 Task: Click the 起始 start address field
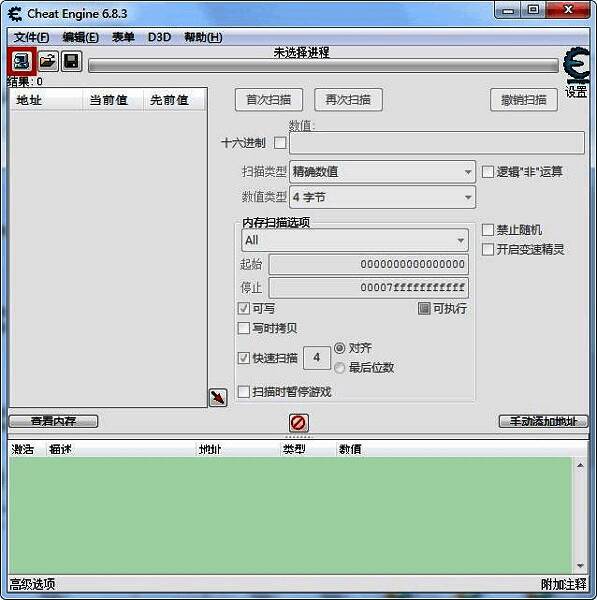(x=369, y=264)
